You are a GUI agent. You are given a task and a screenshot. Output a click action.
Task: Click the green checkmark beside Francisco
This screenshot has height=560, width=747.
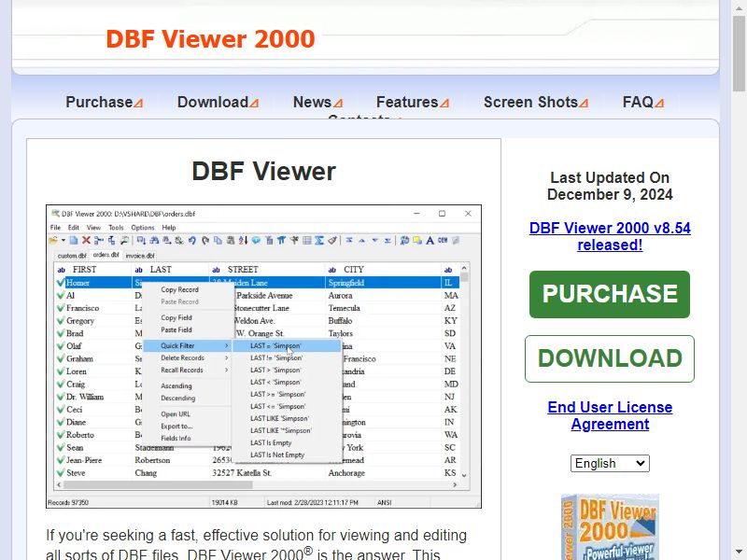61,308
